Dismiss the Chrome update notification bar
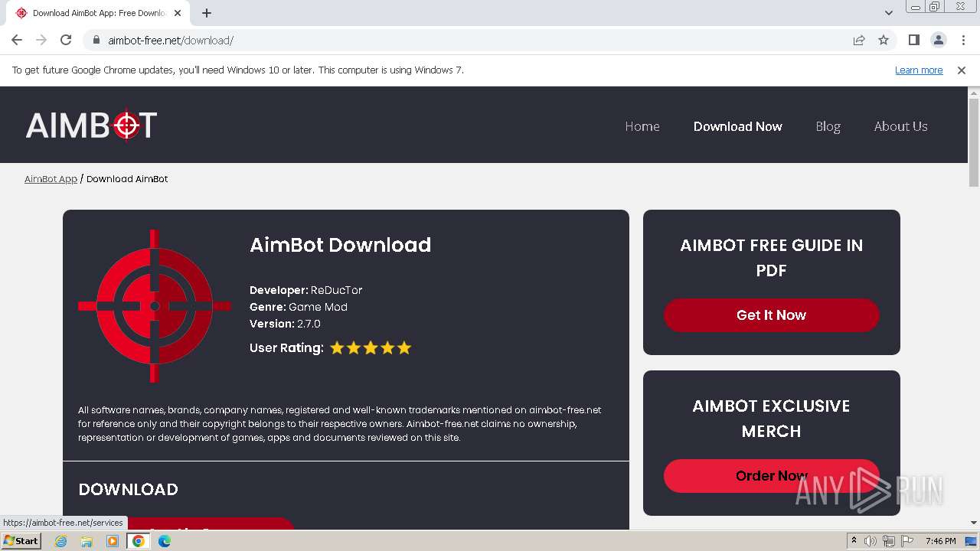 tap(962, 70)
